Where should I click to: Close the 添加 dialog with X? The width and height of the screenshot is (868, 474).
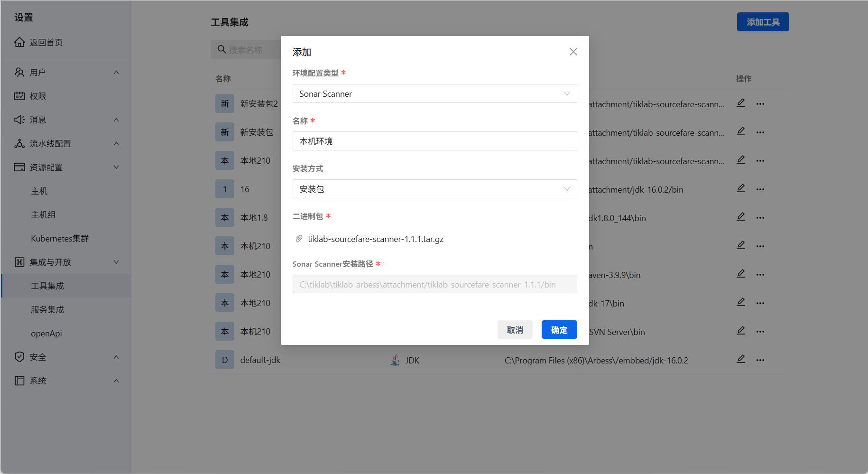tap(573, 52)
